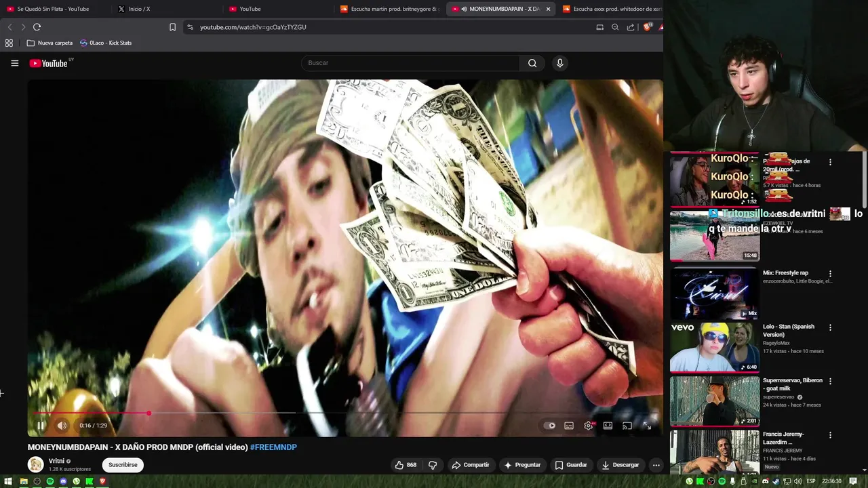The image size is (868, 488).
Task: Switch to Inicio / X browser tab
Action: point(139,9)
